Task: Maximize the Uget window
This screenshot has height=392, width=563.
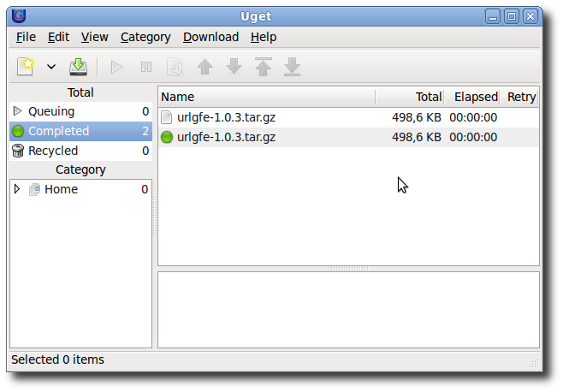Action: (x=512, y=16)
